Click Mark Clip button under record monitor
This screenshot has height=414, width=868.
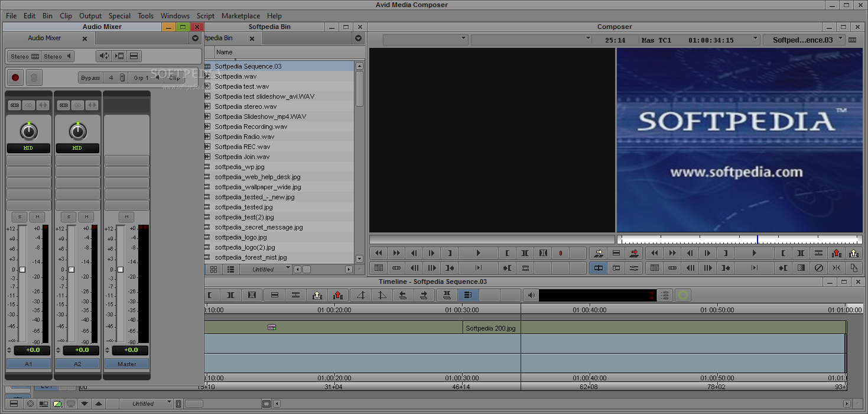point(801,253)
